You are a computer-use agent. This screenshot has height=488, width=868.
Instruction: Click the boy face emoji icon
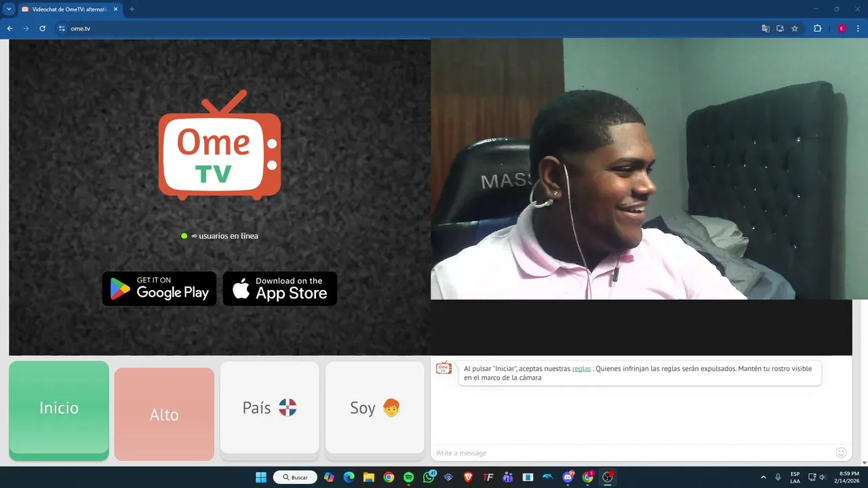pyautogui.click(x=391, y=407)
